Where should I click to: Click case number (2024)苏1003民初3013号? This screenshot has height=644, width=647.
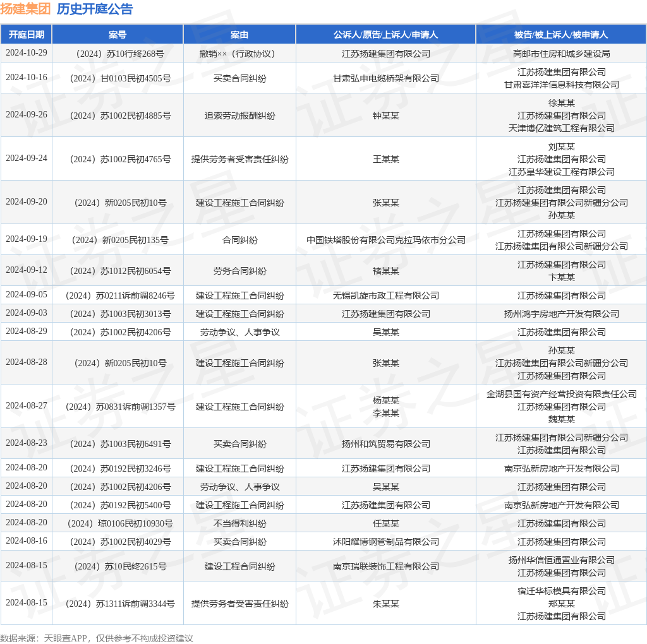pos(118,314)
